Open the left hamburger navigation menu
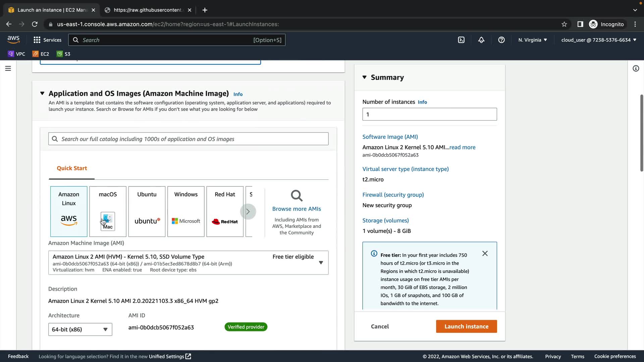This screenshot has height=362, width=644. click(8, 68)
